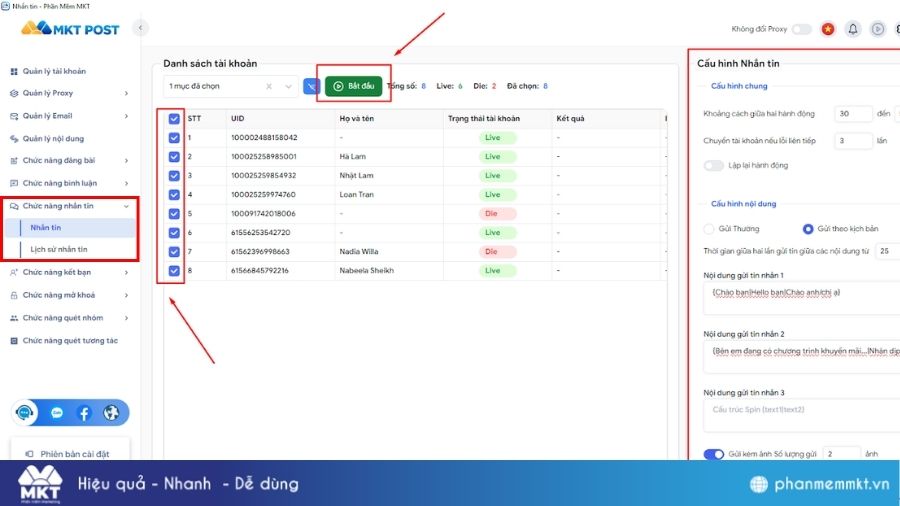Image resolution: width=900 pixels, height=506 pixels.
Task: Expand Quản lý Email submenu chevron
Action: 126,116
